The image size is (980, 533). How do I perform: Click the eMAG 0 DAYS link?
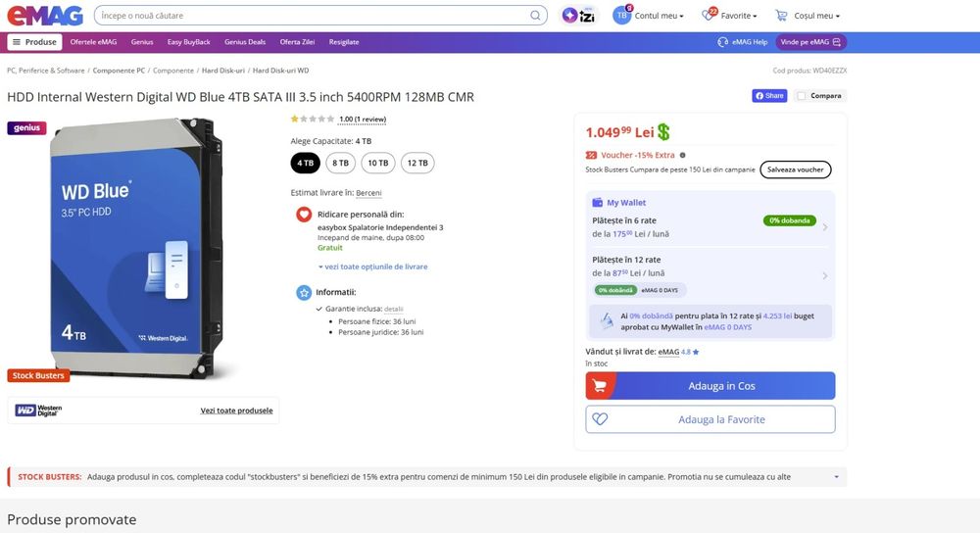tap(728, 327)
